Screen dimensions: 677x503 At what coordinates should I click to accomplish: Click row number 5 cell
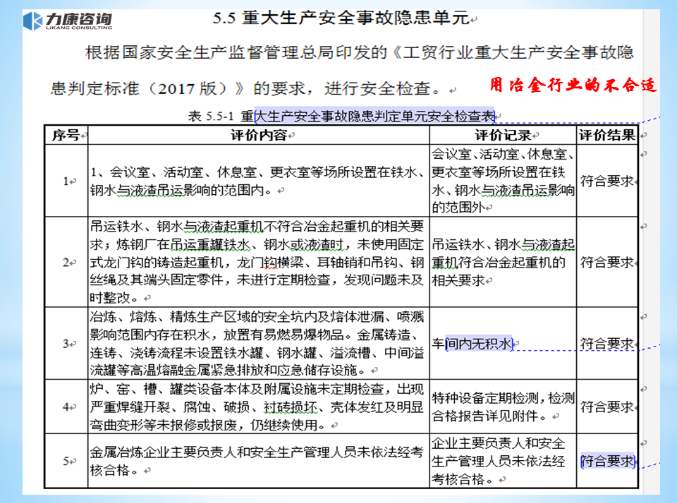pos(66,461)
